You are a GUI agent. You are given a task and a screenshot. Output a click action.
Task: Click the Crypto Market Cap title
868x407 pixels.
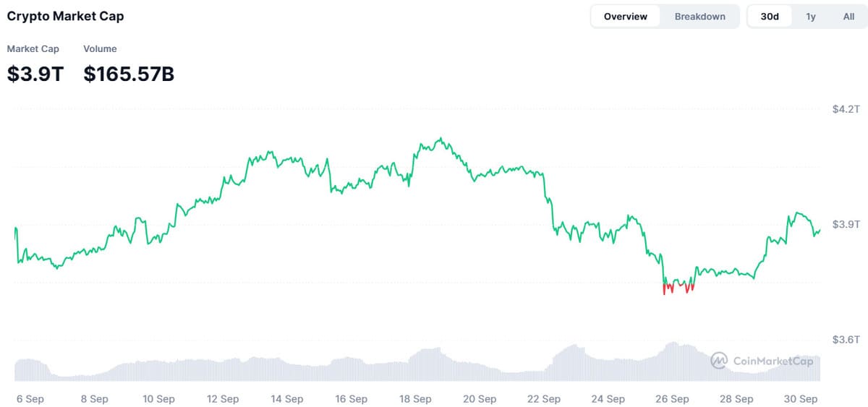(65, 16)
